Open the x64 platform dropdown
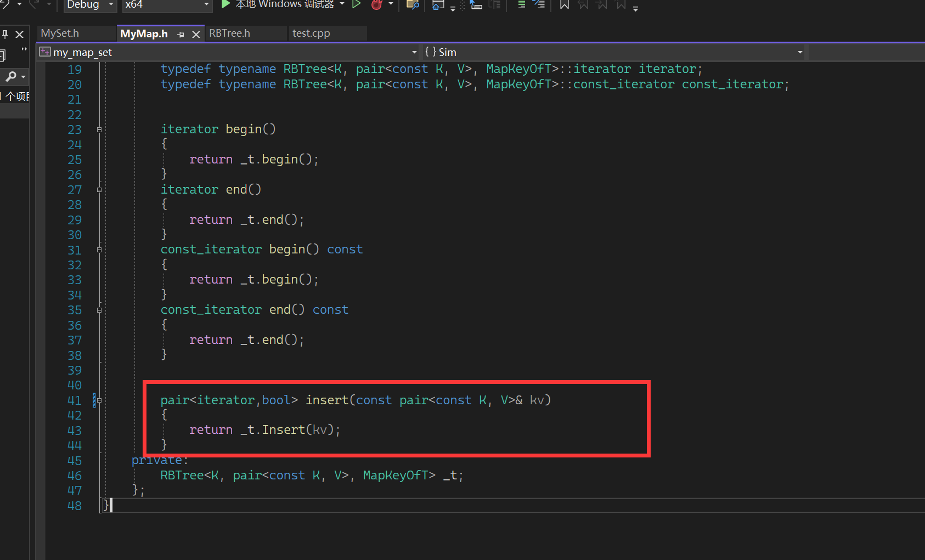The height and width of the screenshot is (560, 925). [x=167, y=5]
